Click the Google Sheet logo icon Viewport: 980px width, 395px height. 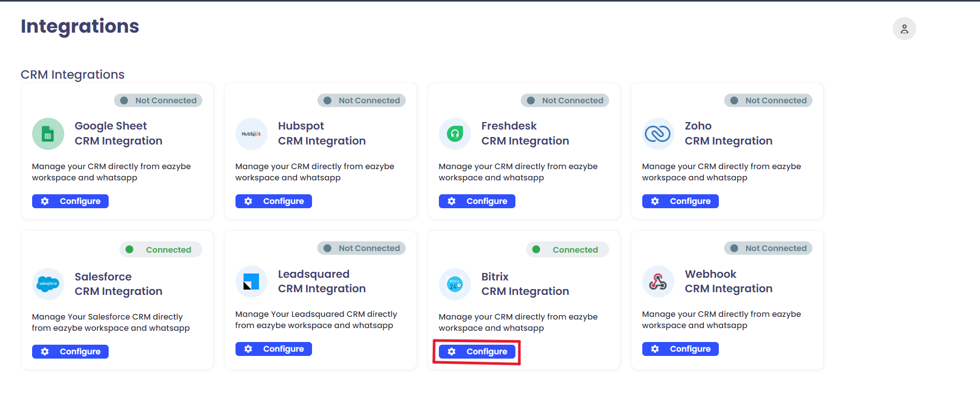48,134
